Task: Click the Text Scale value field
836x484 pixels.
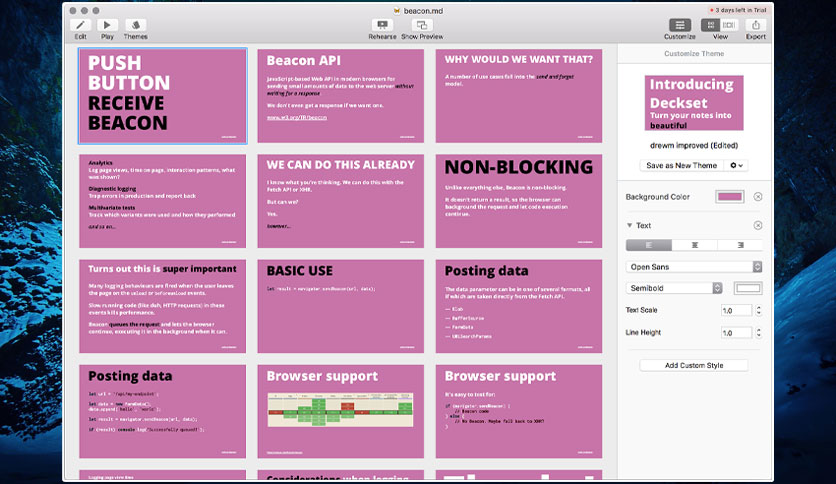Action: pos(736,310)
